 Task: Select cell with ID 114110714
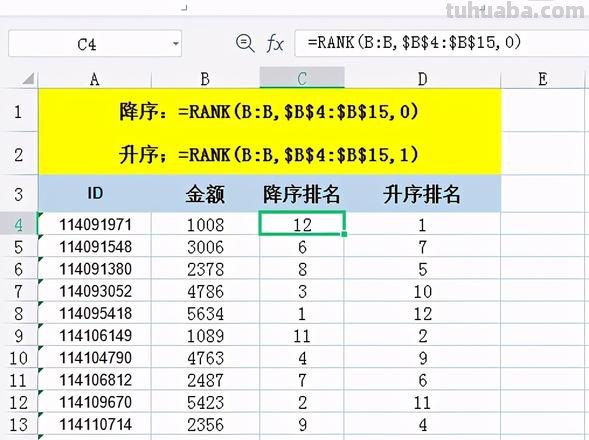[95, 424]
